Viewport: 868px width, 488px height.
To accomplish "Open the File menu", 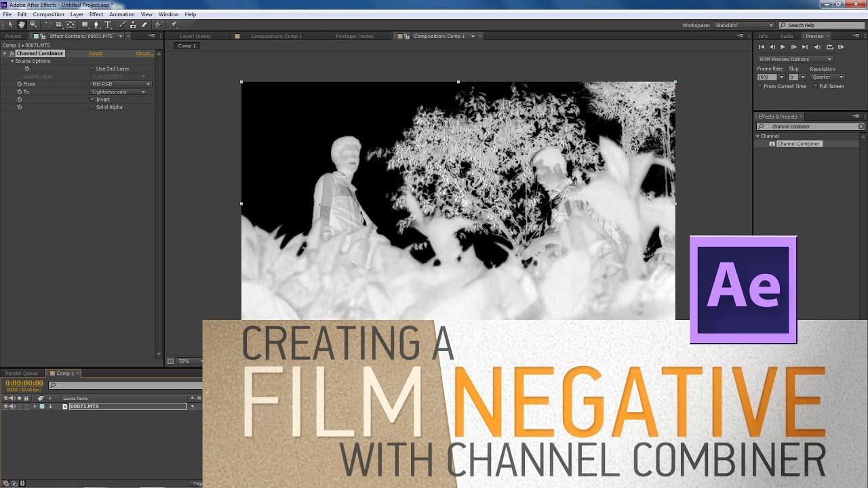I will [7, 14].
